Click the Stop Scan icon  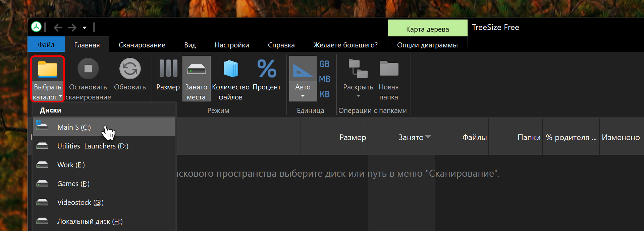point(88,69)
